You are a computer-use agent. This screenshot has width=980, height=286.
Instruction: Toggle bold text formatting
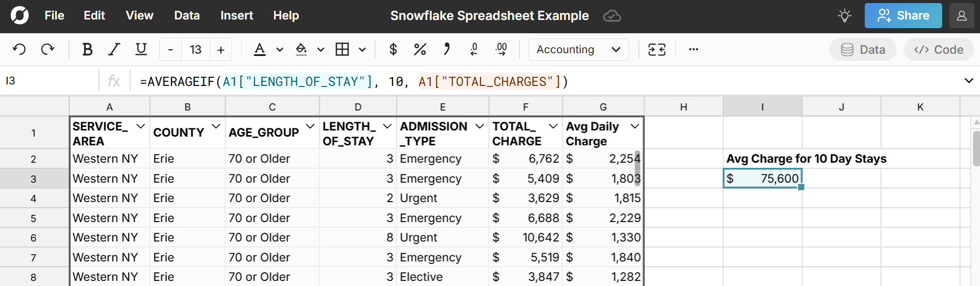click(87, 50)
